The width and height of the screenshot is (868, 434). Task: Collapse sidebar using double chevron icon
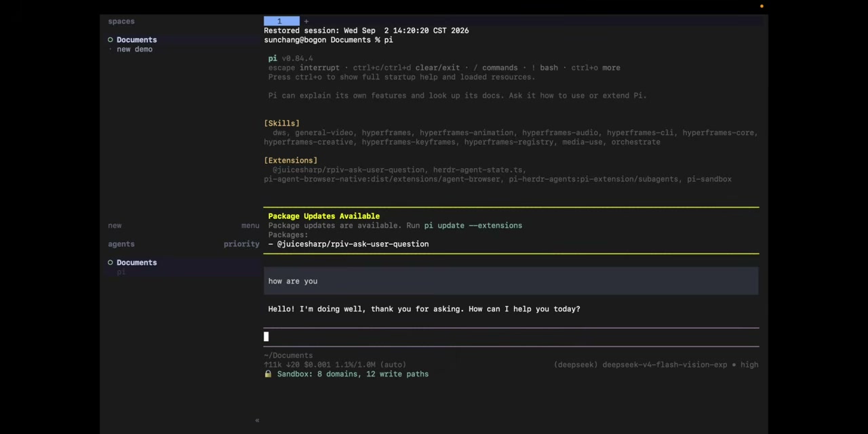coord(257,420)
